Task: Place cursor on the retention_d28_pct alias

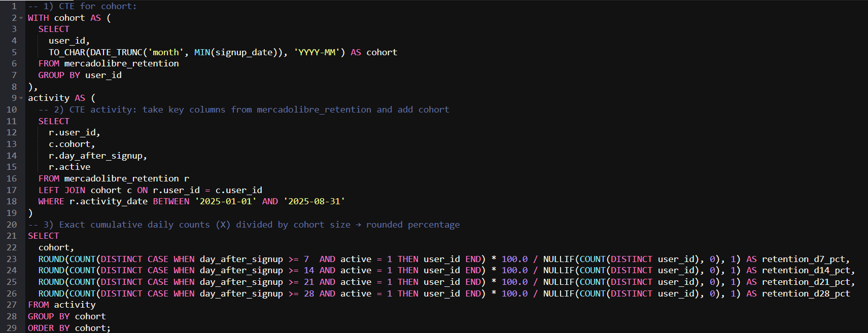Action: pyautogui.click(x=806, y=293)
